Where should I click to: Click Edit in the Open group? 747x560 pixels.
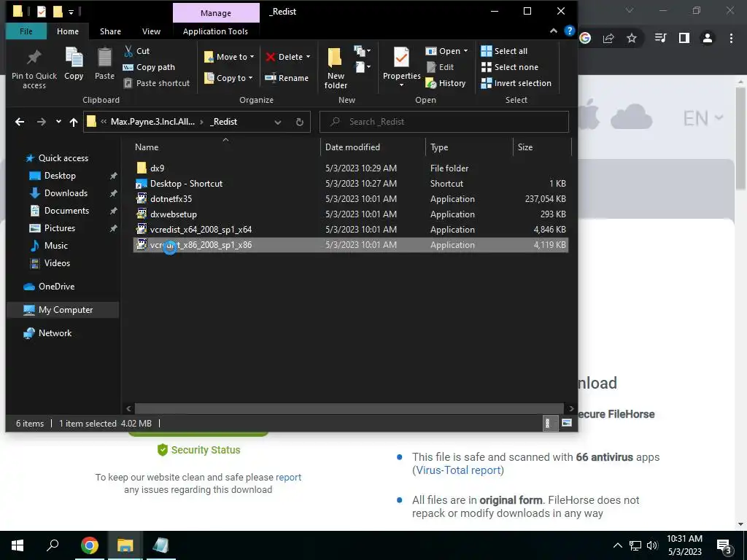(x=440, y=67)
